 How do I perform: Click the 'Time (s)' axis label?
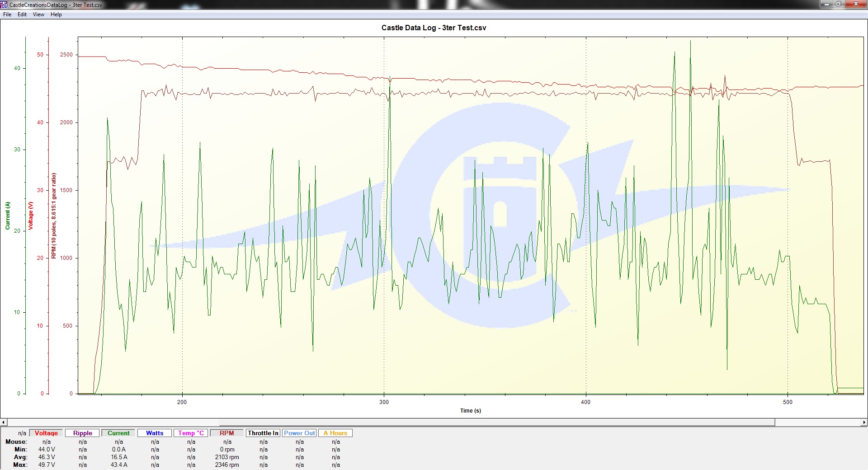[x=471, y=411]
